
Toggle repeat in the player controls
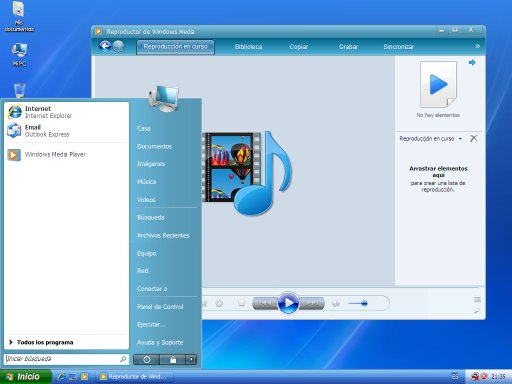(219, 303)
